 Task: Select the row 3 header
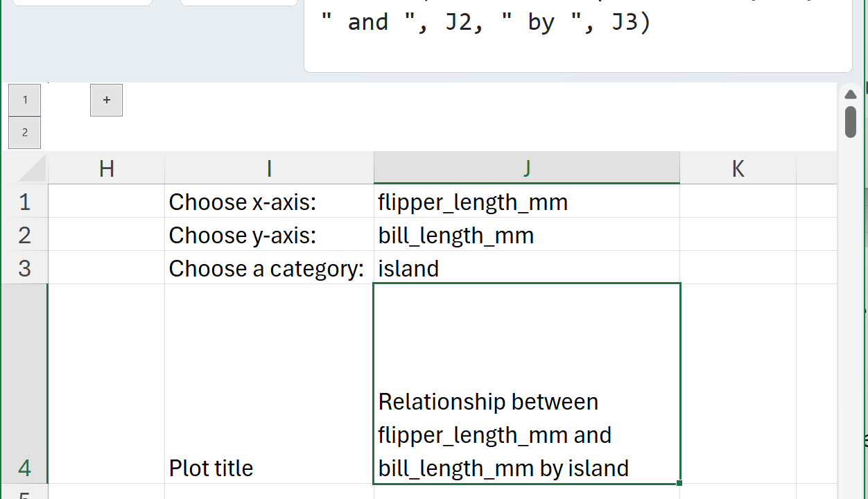24,268
